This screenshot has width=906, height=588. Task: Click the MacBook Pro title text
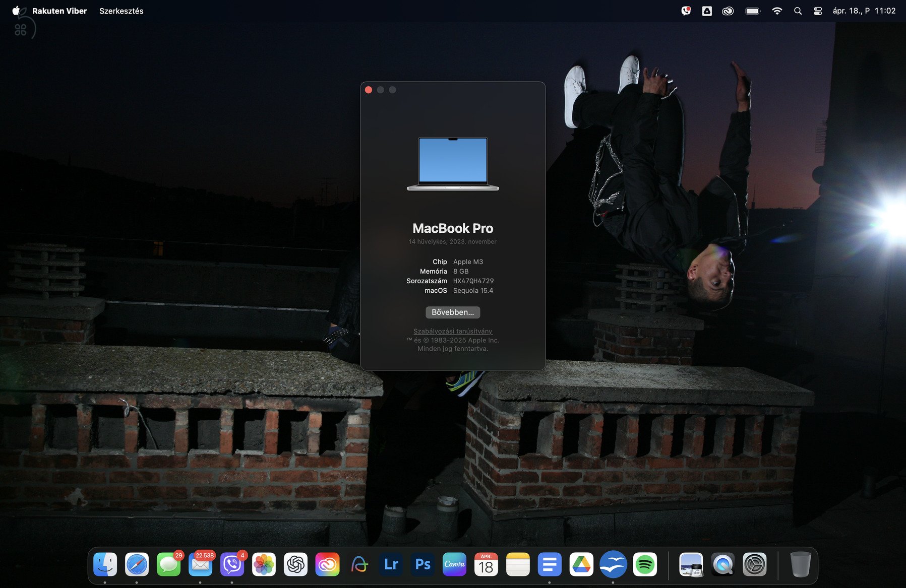click(453, 228)
